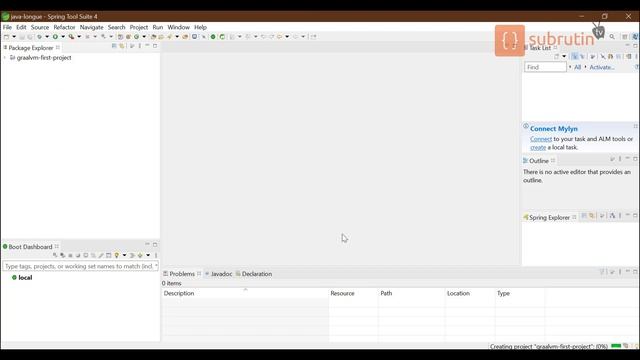Minimize the Package Explorer panel
The height and width of the screenshot is (360, 640).
pos(147,45)
